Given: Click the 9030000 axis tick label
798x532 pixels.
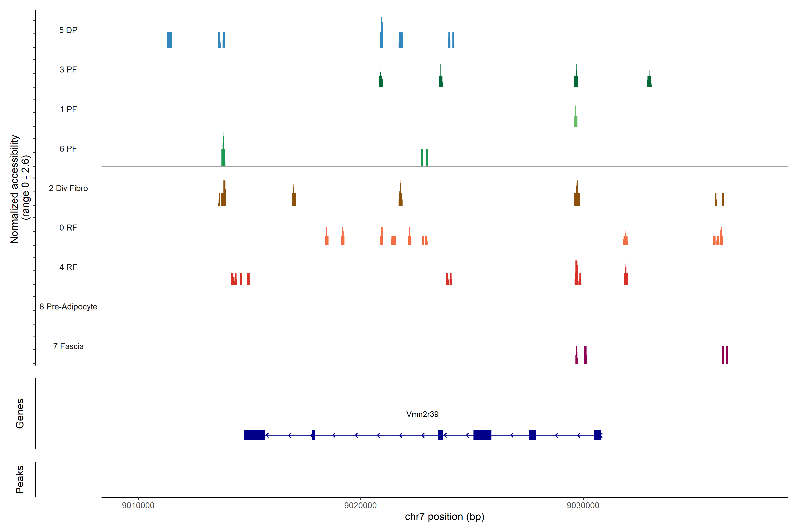Looking at the screenshot, I should [583, 505].
